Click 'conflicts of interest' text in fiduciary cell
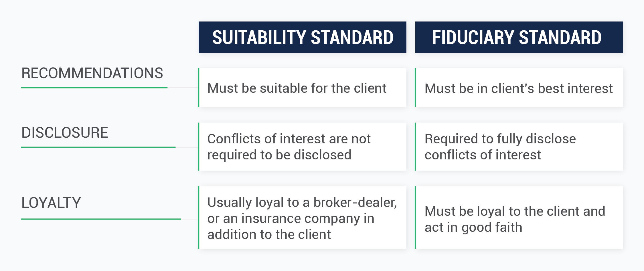This screenshot has width=644, height=271. click(483, 155)
